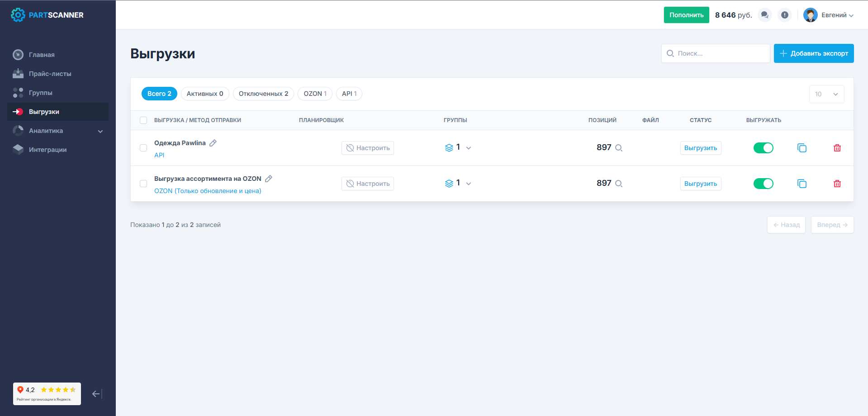This screenshot has width=868, height=416.
Task: Filter exports by API 1
Action: tap(349, 94)
